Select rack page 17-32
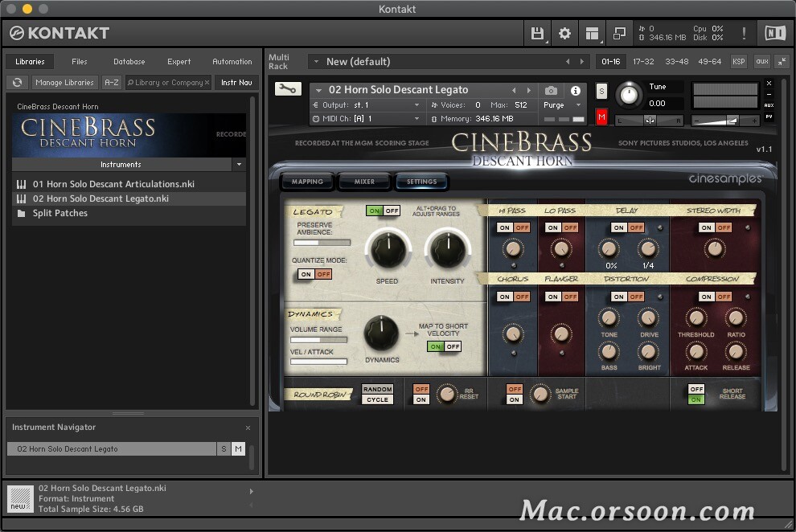The height and width of the screenshot is (532, 796). coord(643,61)
